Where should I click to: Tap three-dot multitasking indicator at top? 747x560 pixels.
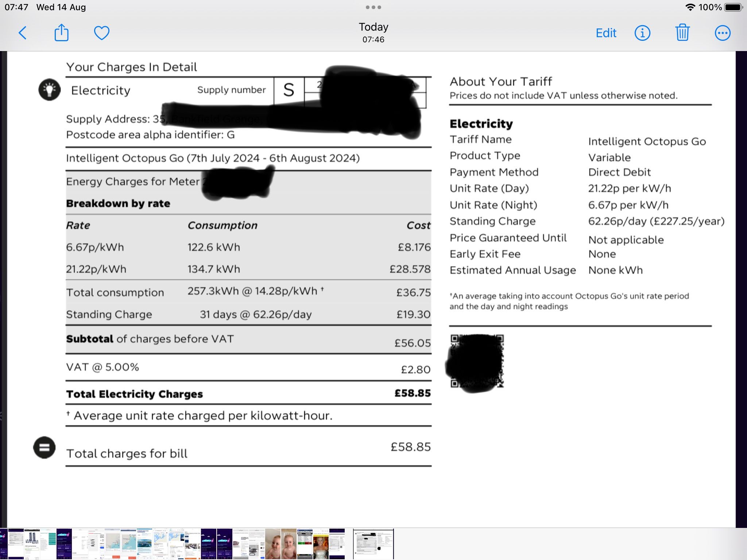(373, 7)
